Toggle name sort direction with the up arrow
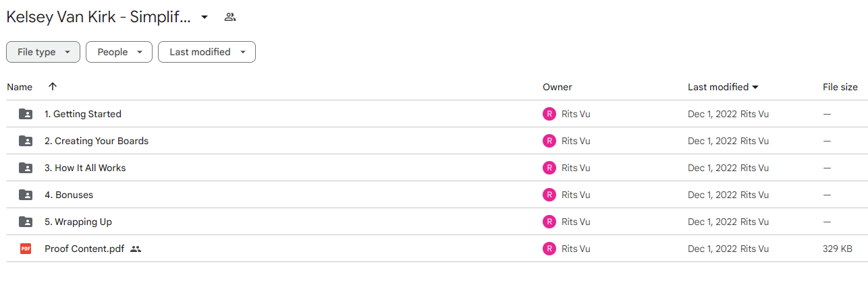This screenshot has width=868, height=283. coord(53,87)
